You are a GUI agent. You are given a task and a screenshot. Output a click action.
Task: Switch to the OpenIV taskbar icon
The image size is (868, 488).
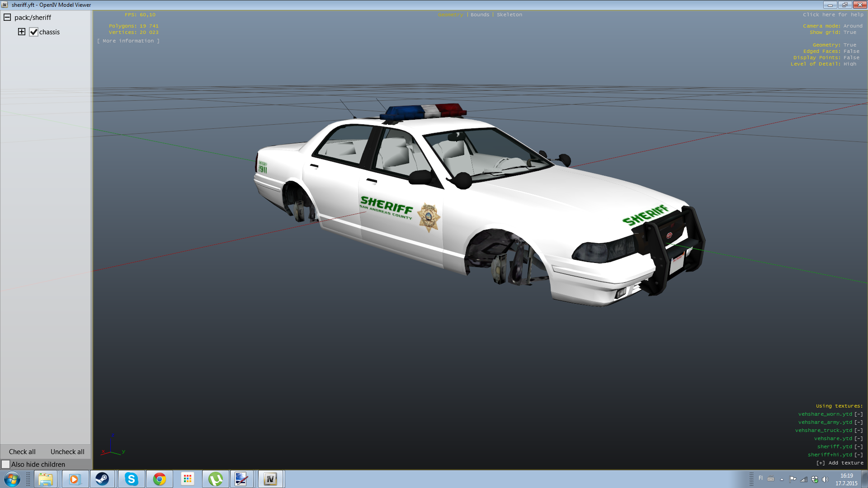coord(270,479)
